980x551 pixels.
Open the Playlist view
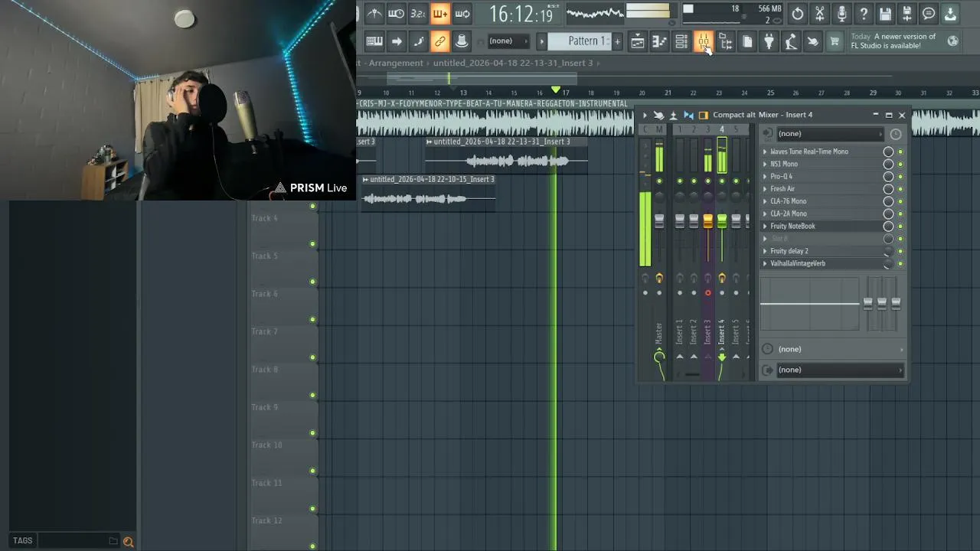pos(638,42)
